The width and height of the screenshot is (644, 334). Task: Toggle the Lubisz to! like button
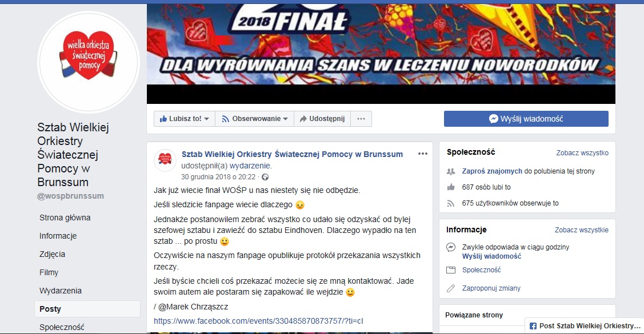click(181, 119)
